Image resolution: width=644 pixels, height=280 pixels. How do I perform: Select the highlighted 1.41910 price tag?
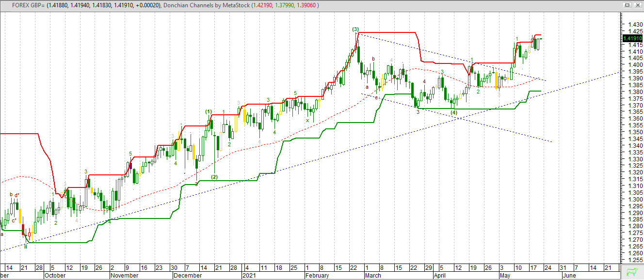coord(629,37)
